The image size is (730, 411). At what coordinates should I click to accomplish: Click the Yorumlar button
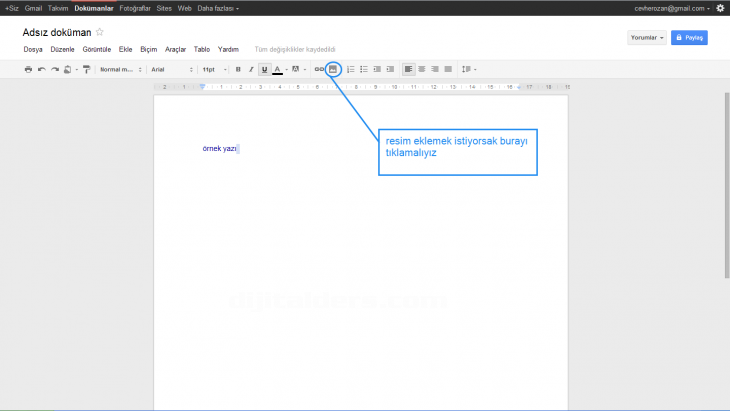click(x=647, y=37)
